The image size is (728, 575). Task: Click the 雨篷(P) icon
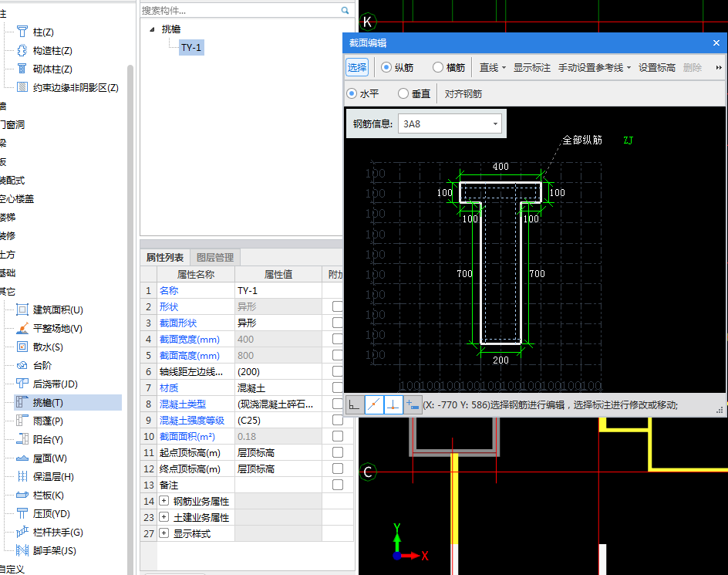[22, 421]
